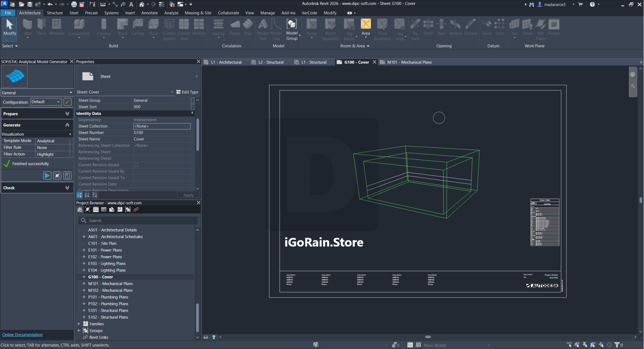Click the Area tool in Room & Area
The image size is (644, 349).
coord(366,27)
